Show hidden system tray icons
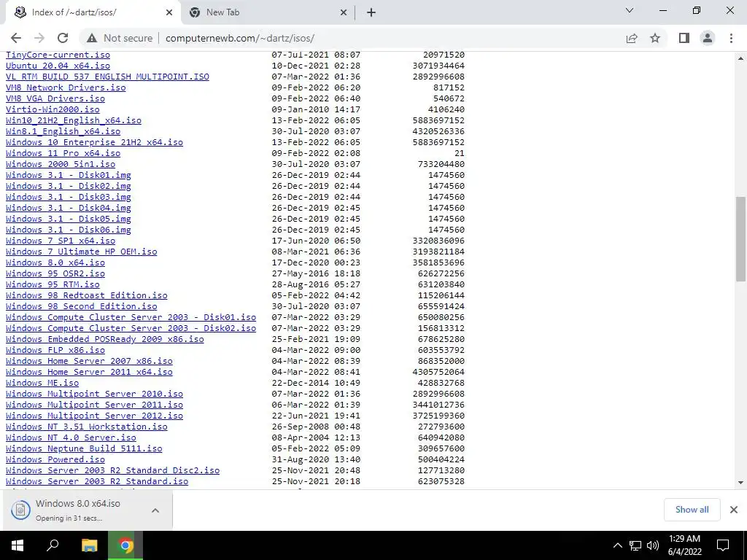This screenshot has height=560, width=747. [617, 545]
